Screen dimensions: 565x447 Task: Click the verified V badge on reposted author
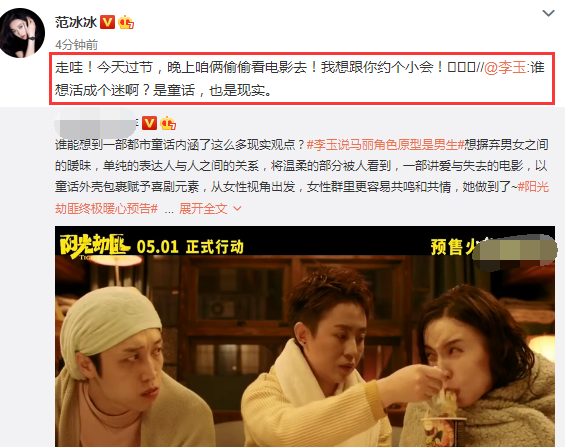point(149,123)
